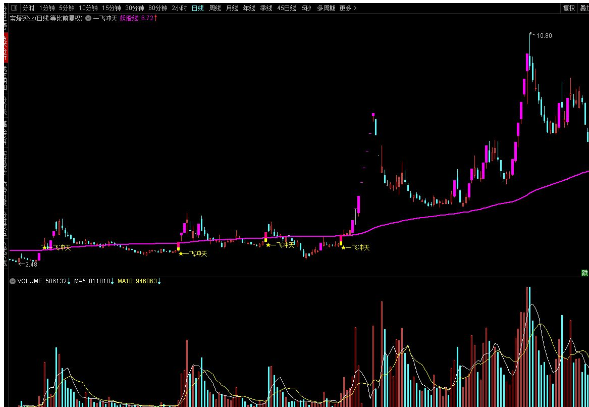Open the VOLUME indicator settings circle icon
This screenshot has width=589, height=407.
(13, 281)
